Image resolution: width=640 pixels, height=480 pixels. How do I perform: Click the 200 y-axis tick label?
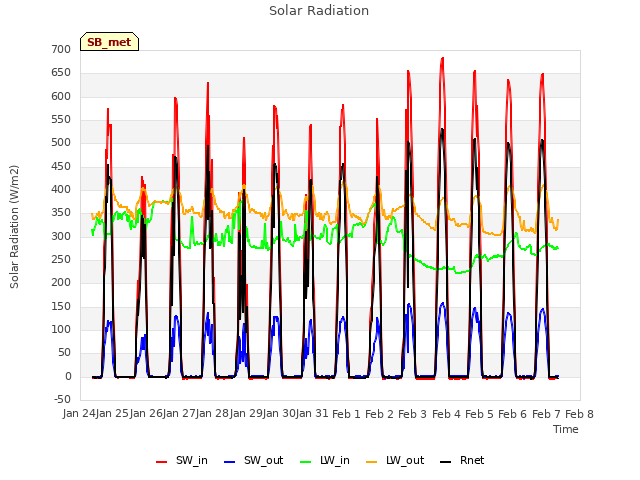pos(61,282)
